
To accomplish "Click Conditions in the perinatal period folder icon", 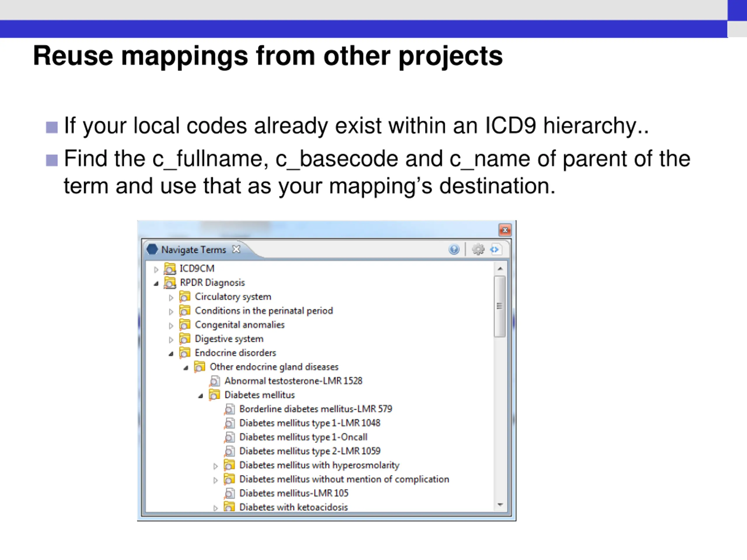I will click(185, 311).
